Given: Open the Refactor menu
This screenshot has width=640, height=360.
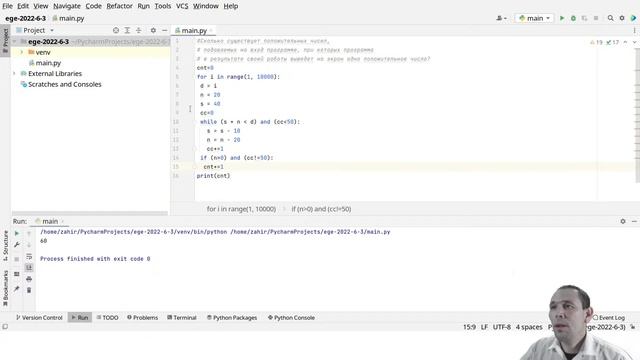Looking at the screenshot, I should click(119, 6).
